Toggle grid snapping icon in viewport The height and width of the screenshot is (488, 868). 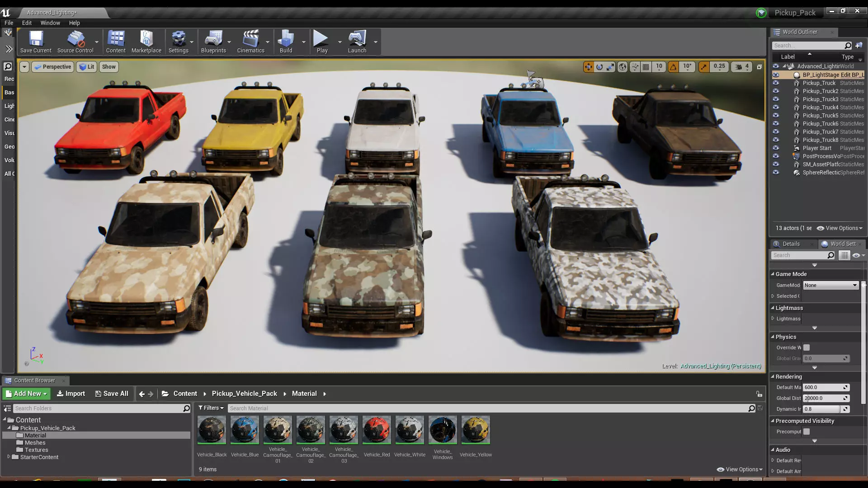(646, 67)
